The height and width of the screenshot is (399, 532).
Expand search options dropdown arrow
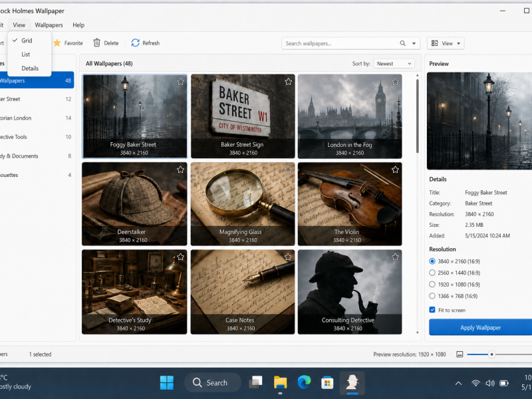click(x=414, y=43)
